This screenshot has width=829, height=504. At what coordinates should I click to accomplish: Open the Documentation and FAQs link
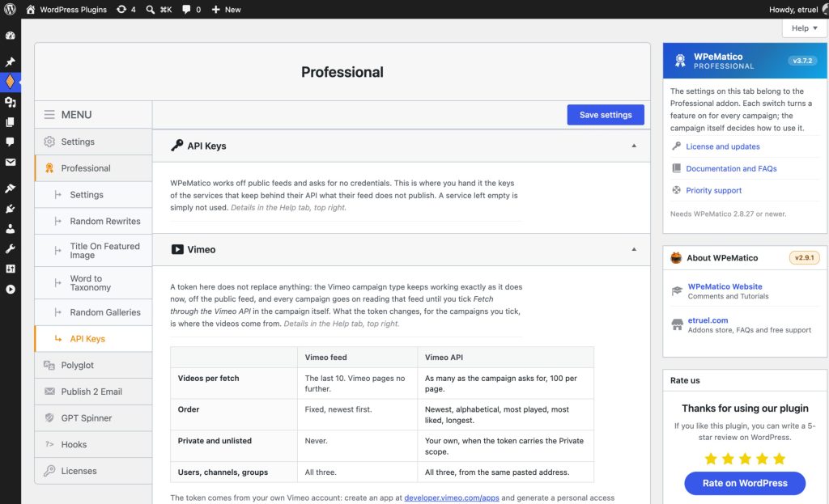coord(731,168)
